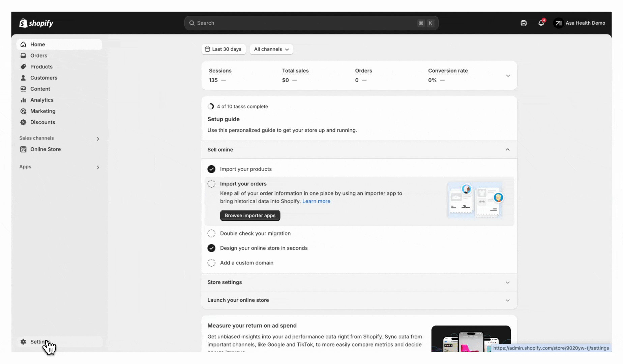Viewport: 623px width, 364px height.
Task: Open Settings in the sidebar
Action: click(x=59, y=342)
